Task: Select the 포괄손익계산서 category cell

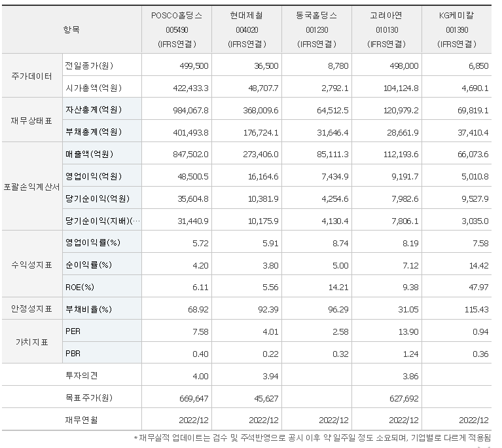Action: pos(31,187)
